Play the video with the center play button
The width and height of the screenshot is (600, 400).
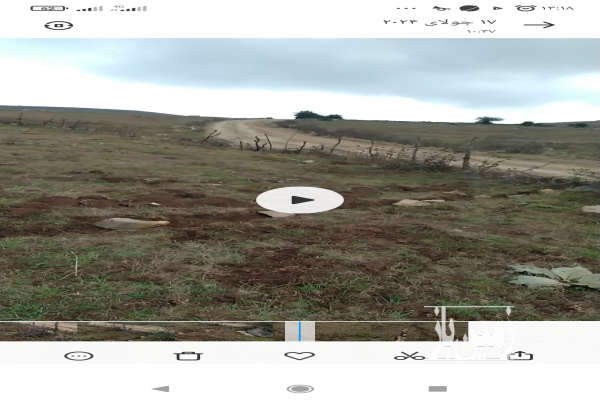299,199
